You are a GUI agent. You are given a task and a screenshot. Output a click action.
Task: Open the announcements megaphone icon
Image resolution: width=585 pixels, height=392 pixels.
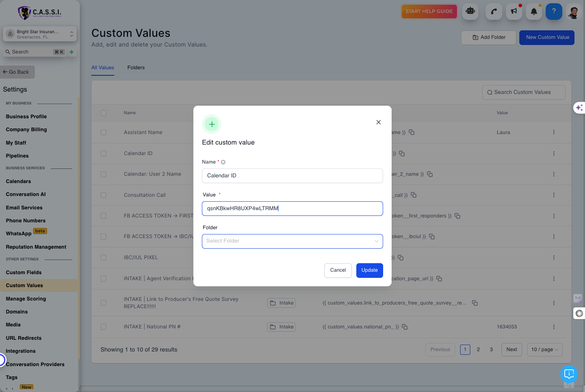[514, 11]
